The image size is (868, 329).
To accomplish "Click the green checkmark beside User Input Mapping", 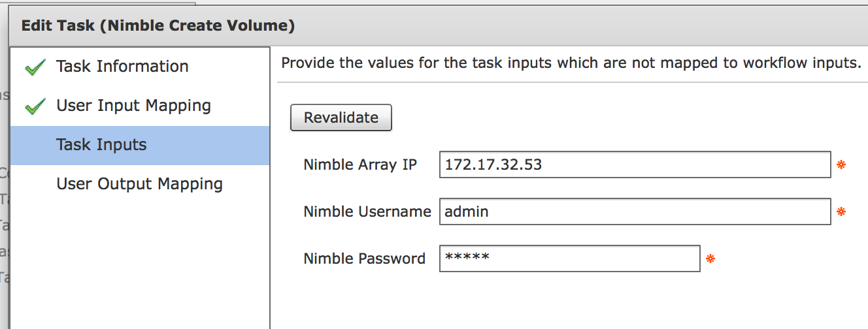I will coord(35,106).
